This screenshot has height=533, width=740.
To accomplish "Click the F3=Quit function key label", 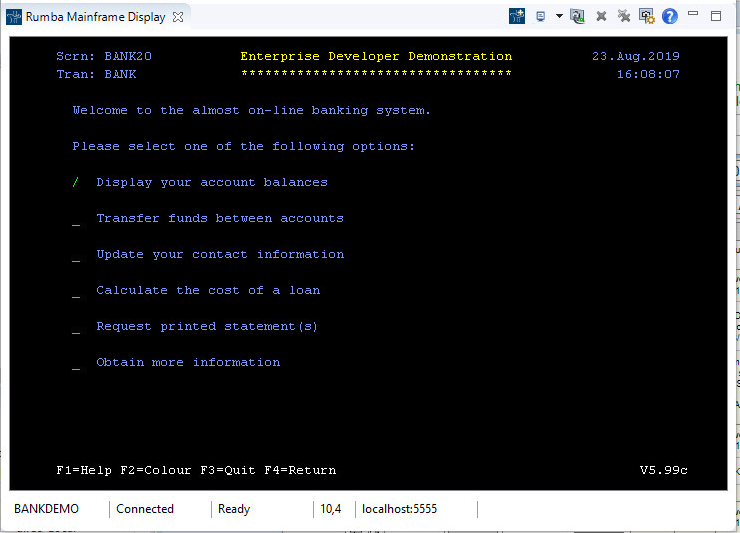I will (228, 470).
